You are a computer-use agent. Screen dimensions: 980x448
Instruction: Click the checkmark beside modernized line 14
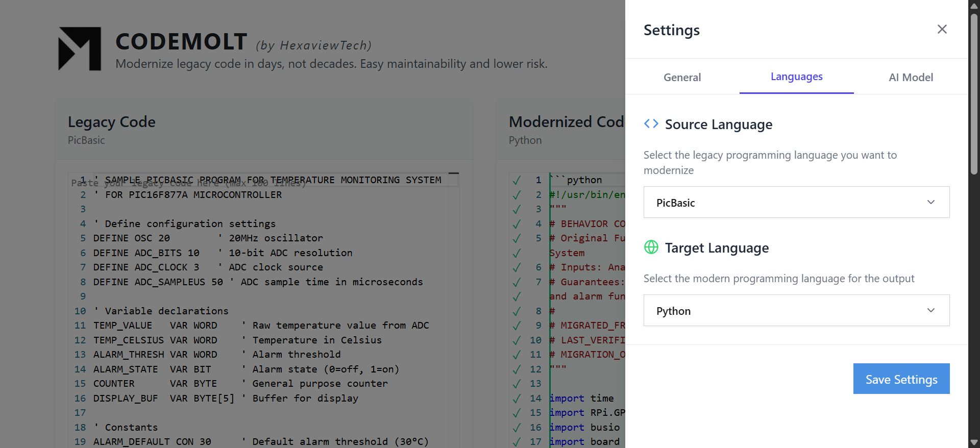pyautogui.click(x=517, y=399)
